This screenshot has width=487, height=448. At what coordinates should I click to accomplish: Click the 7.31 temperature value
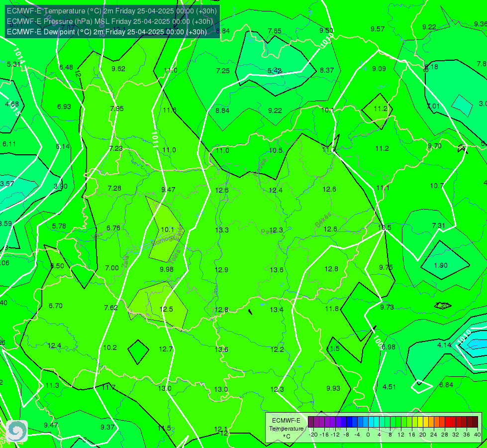pos(439,225)
